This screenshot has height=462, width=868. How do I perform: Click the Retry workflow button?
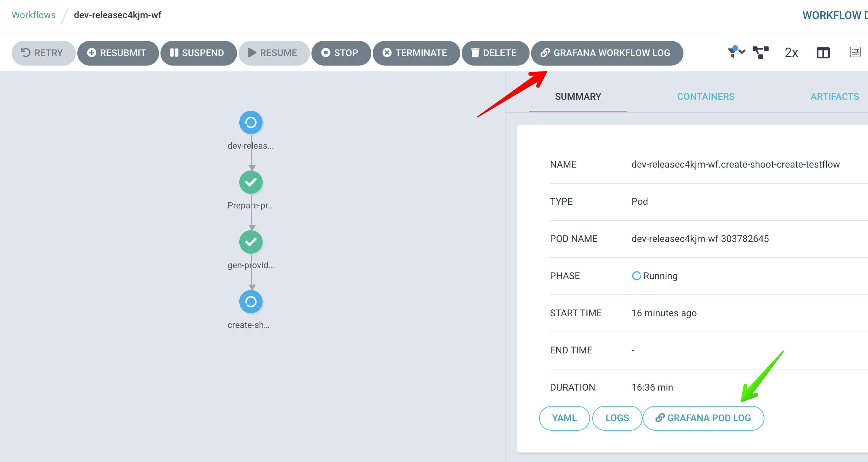[x=43, y=53]
